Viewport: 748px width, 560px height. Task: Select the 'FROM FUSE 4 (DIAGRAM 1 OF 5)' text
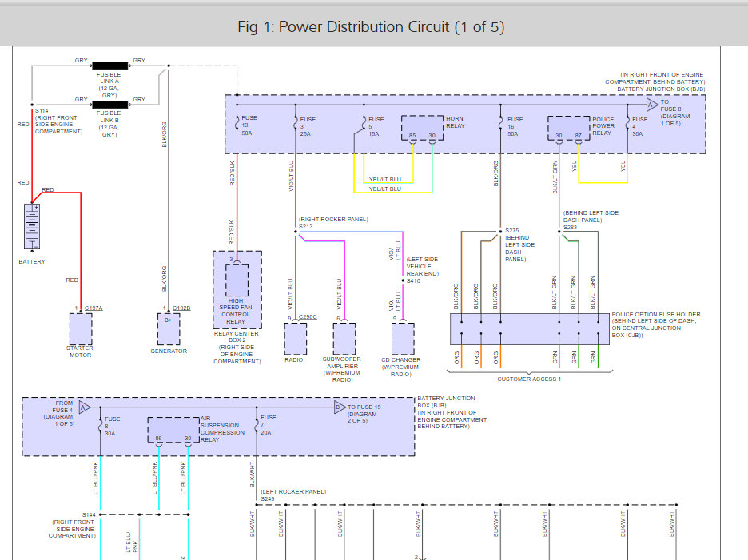pos(61,413)
